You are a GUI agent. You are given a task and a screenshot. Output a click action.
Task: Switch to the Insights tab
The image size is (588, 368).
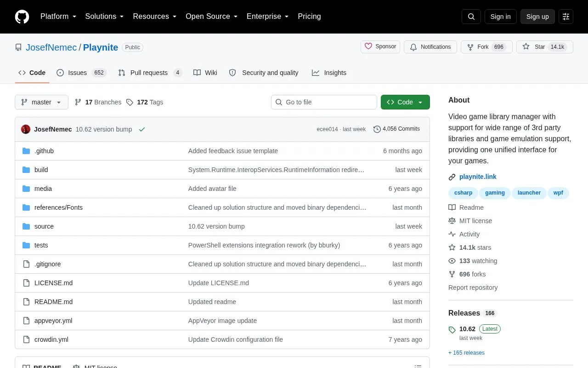(x=329, y=73)
